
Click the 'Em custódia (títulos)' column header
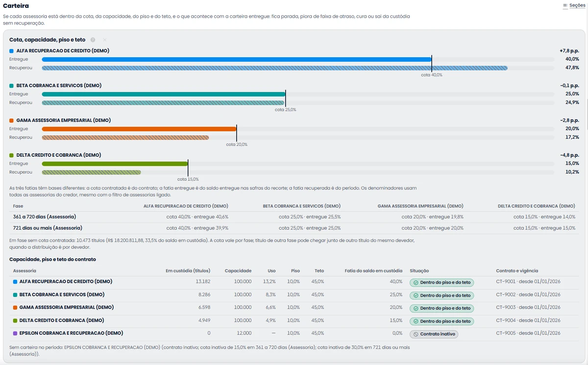[x=188, y=271]
